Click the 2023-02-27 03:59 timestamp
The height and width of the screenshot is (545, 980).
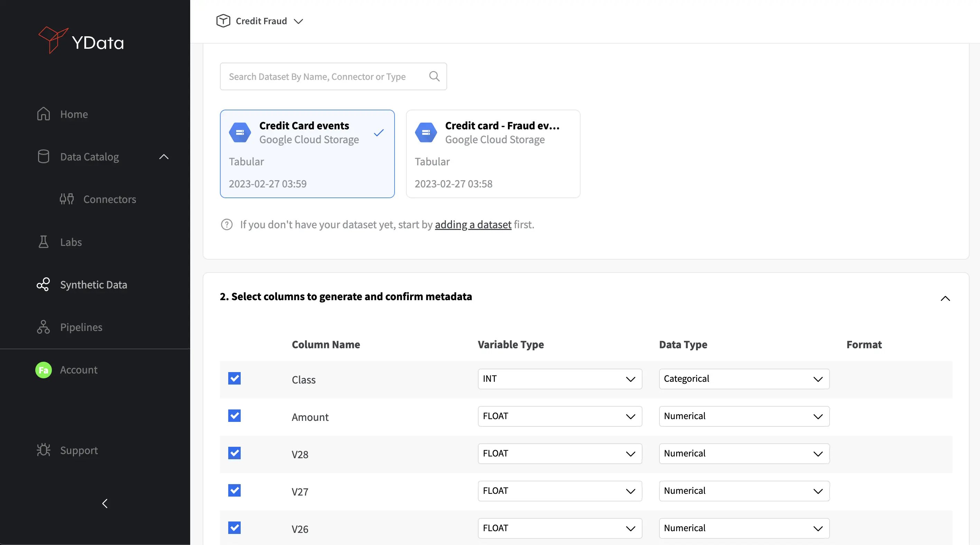[267, 184]
